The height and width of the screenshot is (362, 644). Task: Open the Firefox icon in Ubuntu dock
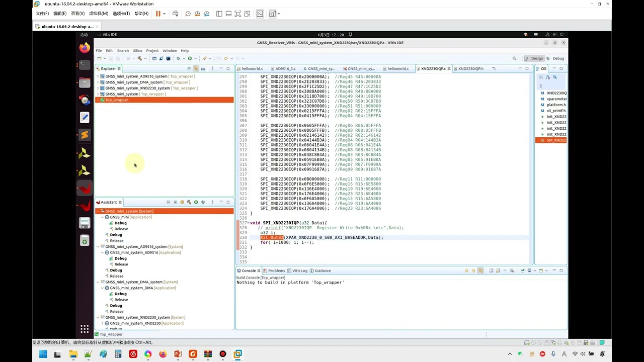(85, 48)
